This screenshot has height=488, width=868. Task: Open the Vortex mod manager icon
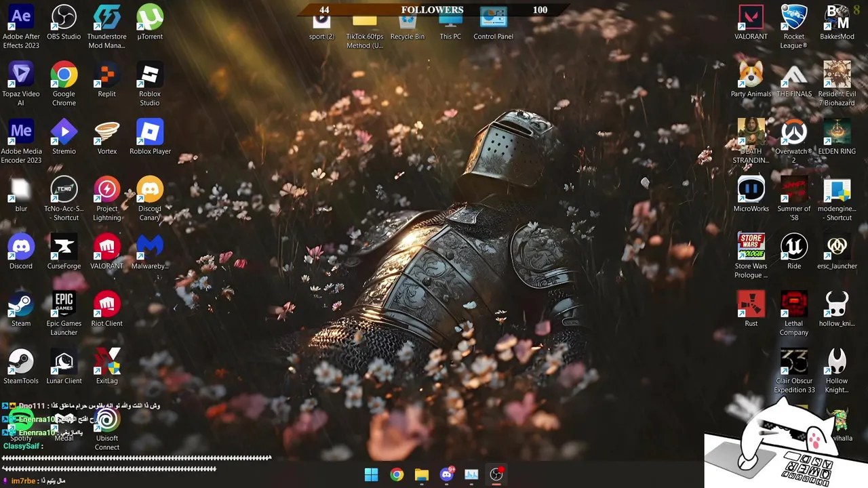point(106,138)
